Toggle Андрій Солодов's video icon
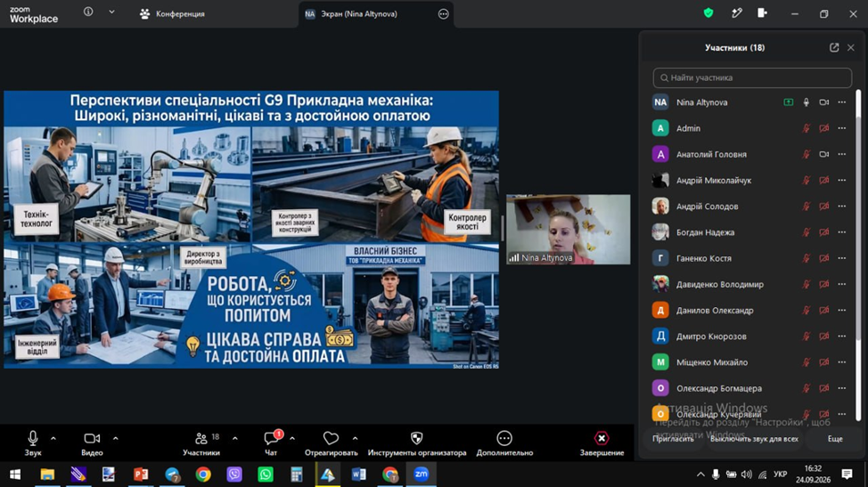The height and width of the screenshot is (487, 868). click(x=824, y=207)
